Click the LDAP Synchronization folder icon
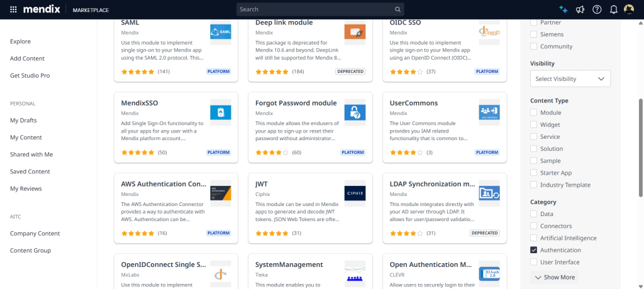Image resolution: width=644 pixels, height=289 pixels. tap(489, 194)
